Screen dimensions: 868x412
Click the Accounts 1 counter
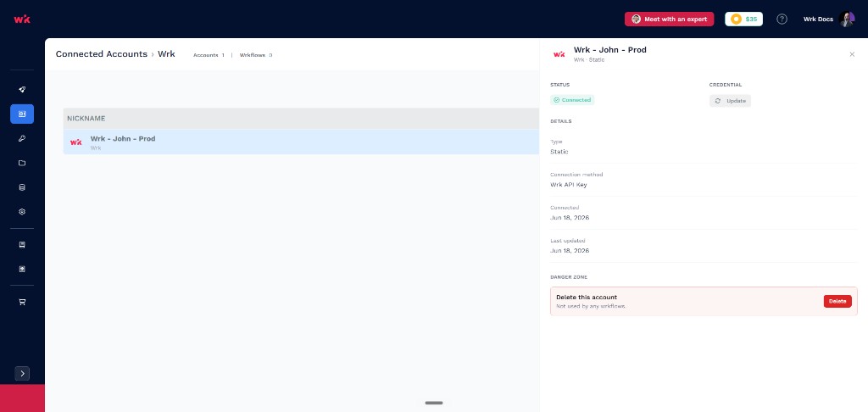[209, 55]
